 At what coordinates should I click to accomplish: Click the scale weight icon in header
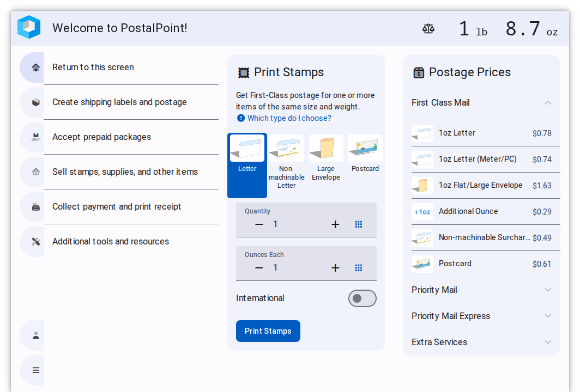(428, 29)
